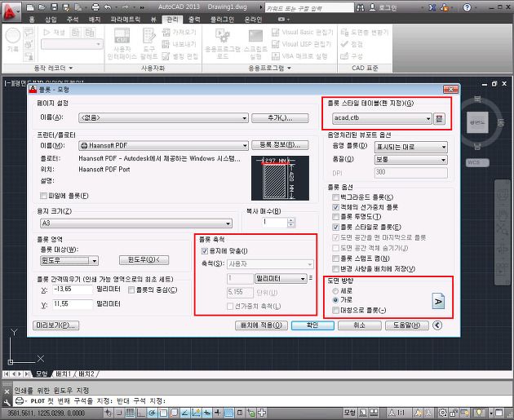Enable 플롯 투명도 checkbox
This screenshot has width=514, height=420.
pyautogui.click(x=335, y=217)
